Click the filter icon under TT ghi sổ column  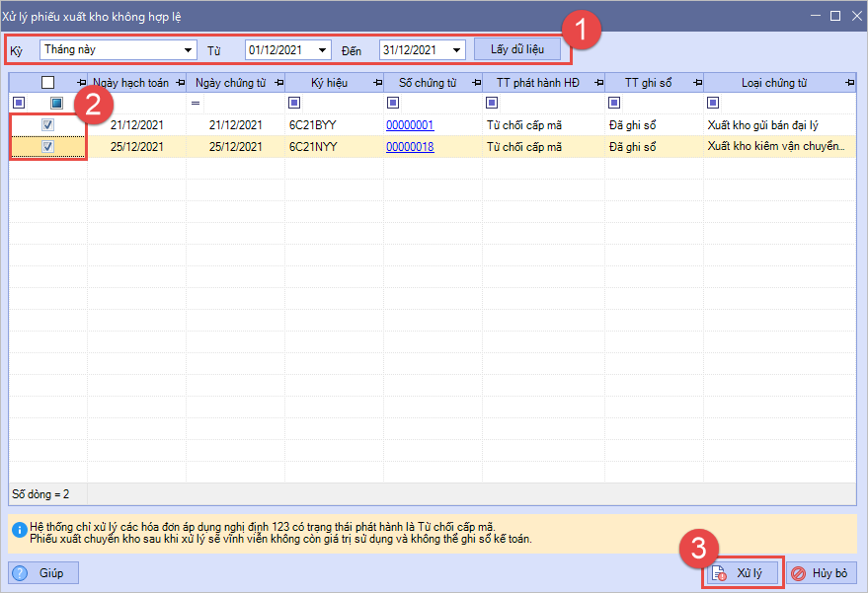click(x=614, y=103)
